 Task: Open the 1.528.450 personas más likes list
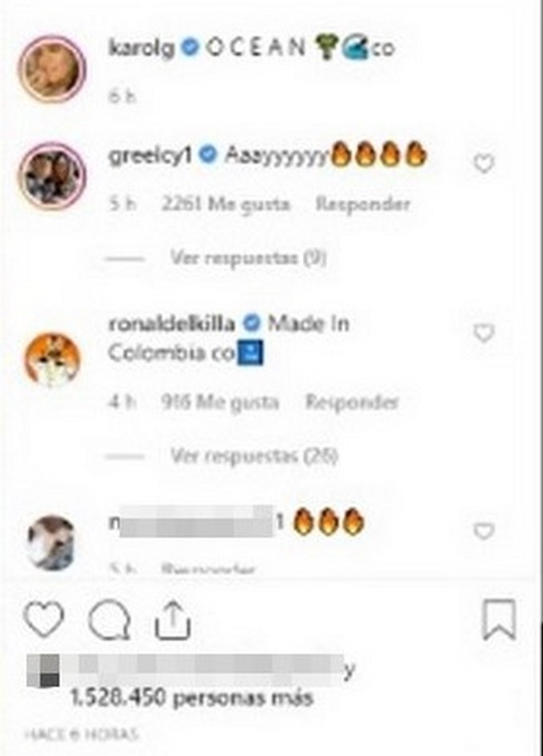point(192,698)
